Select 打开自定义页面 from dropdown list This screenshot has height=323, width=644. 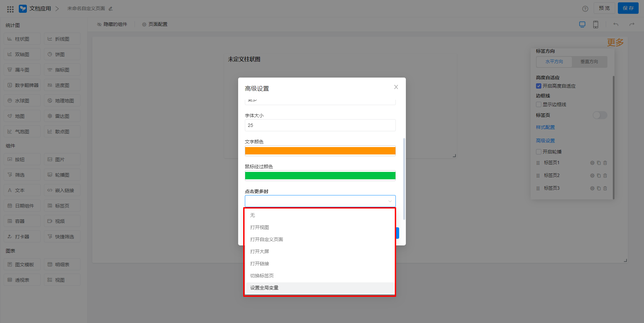tap(267, 239)
